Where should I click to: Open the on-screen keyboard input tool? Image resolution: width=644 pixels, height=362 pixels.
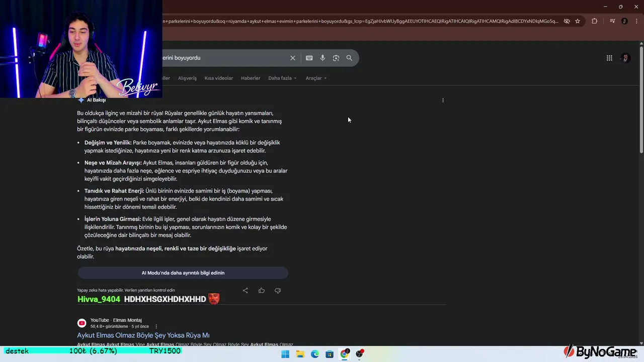pos(309,58)
